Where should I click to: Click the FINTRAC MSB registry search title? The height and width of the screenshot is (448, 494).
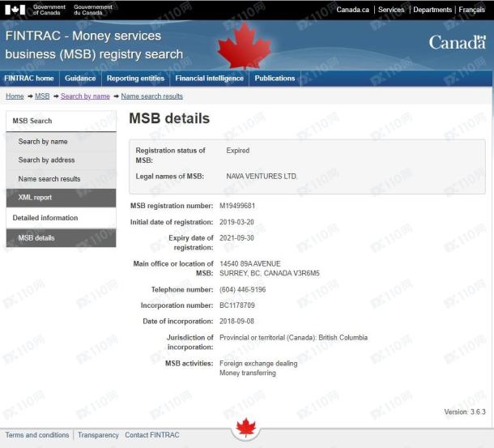point(94,45)
